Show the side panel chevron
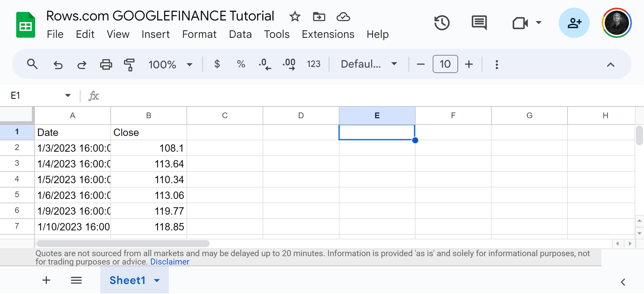Image resolution: width=644 pixels, height=294 pixels. [x=623, y=282]
